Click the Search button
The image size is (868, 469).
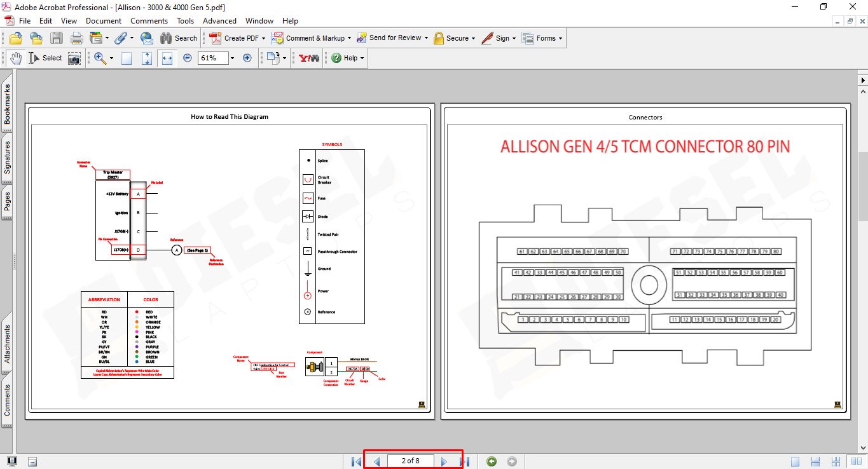click(179, 38)
